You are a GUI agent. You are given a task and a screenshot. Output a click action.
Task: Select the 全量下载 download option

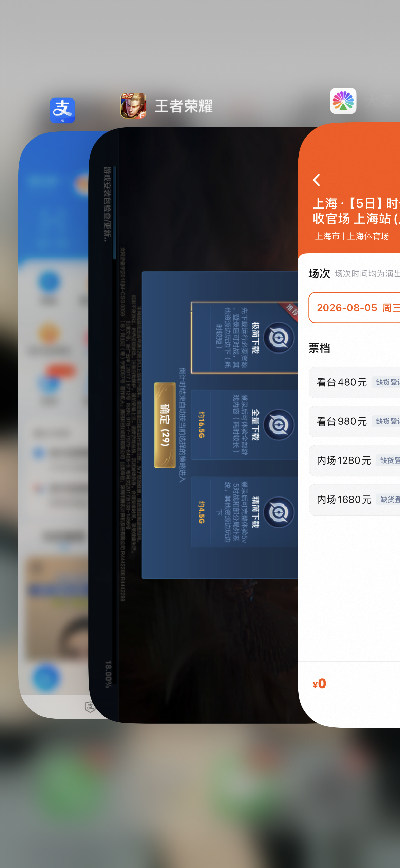[244, 425]
